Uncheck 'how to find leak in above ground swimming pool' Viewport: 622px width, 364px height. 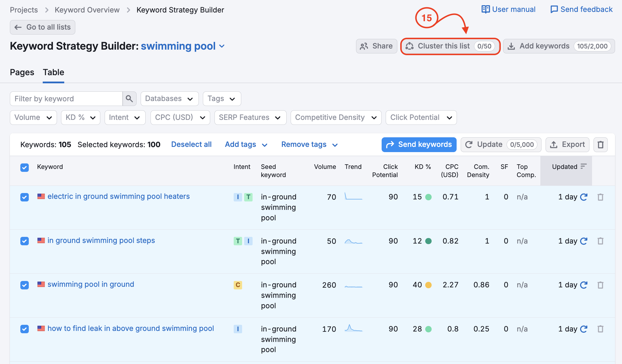[x=24, y=329]
